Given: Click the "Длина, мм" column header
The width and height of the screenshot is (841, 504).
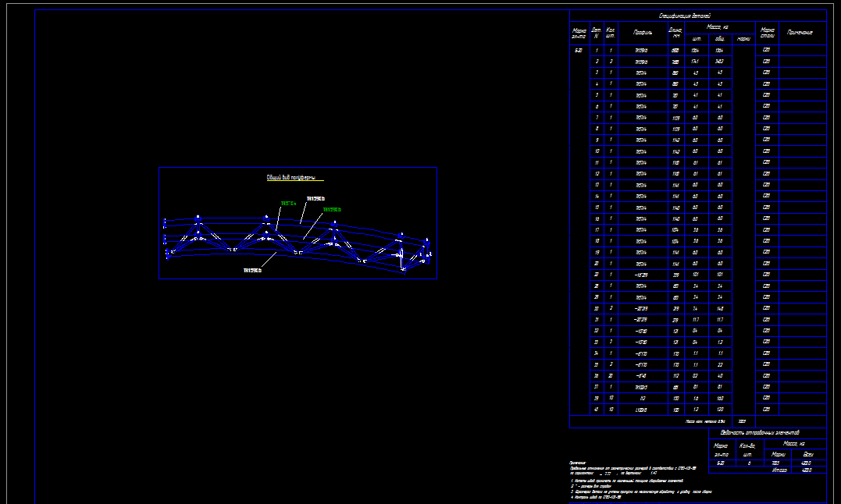Looking at the screenshot, I should pos(675,33).
